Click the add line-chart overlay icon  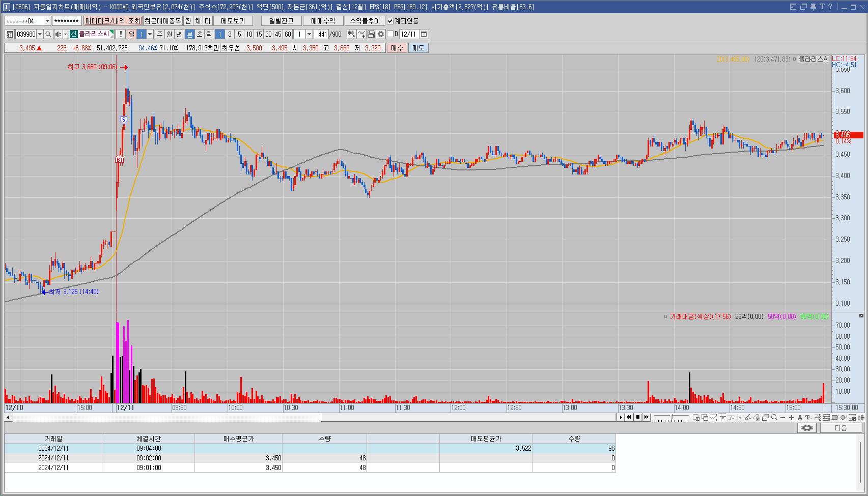[361, 34]
